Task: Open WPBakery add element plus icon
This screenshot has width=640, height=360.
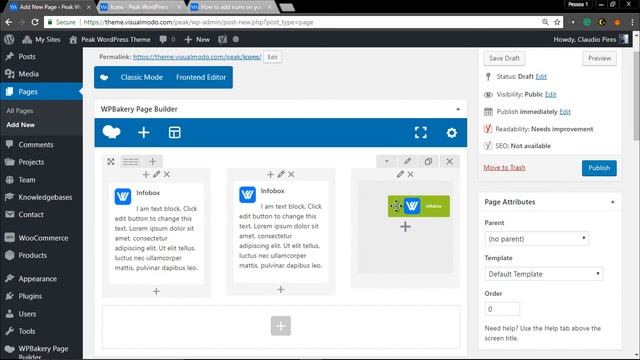Action: pyautogui.click(x=144, y=133)
